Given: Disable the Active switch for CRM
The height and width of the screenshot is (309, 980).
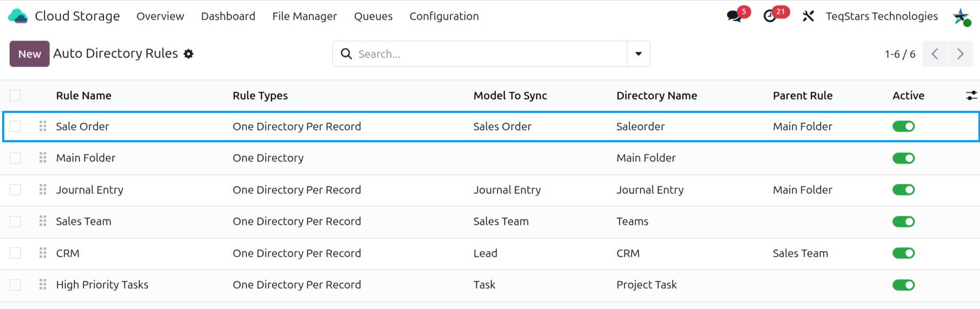Looking at the screenshot, I should [x=904, y=253].
